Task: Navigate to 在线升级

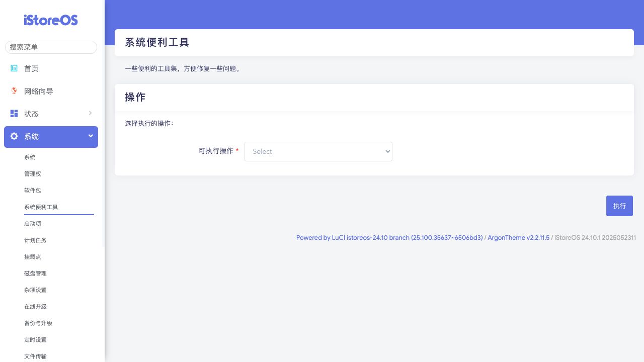Action: tap(35, 307)
